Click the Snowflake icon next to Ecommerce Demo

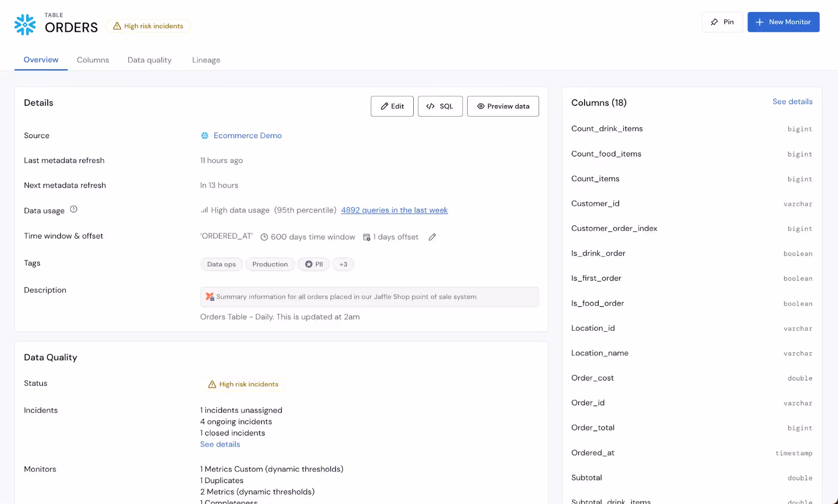pyautogui.click(x=205, y=136)
